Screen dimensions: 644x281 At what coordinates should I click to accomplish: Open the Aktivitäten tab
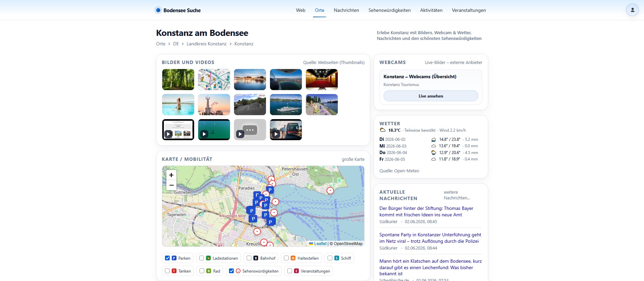point(431,10)
